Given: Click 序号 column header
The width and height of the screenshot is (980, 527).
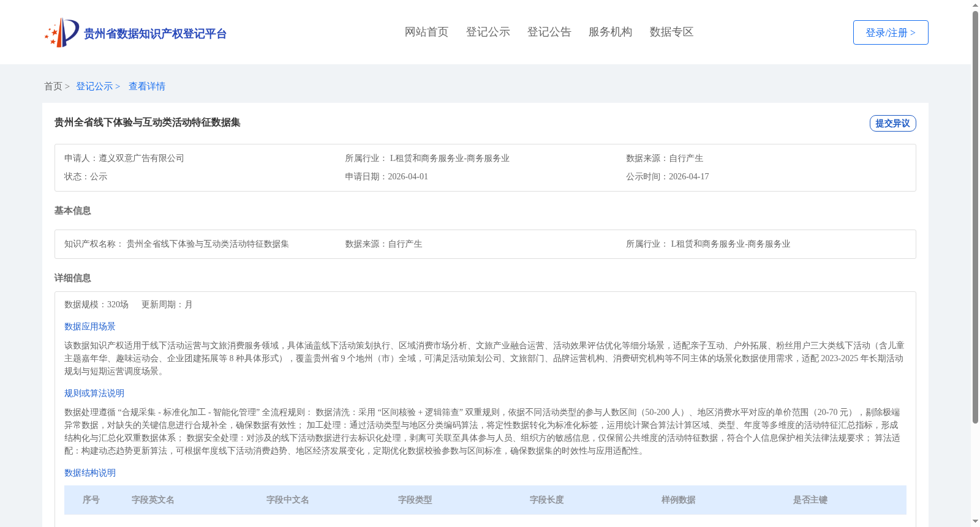Looking at the screenshot, I should click(x=91, y=500).
